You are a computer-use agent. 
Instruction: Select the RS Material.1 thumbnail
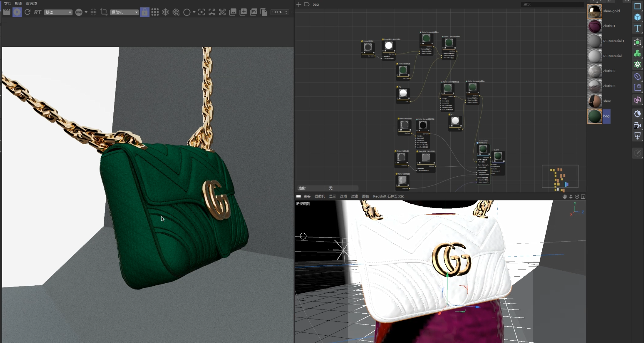pos(595,41)
